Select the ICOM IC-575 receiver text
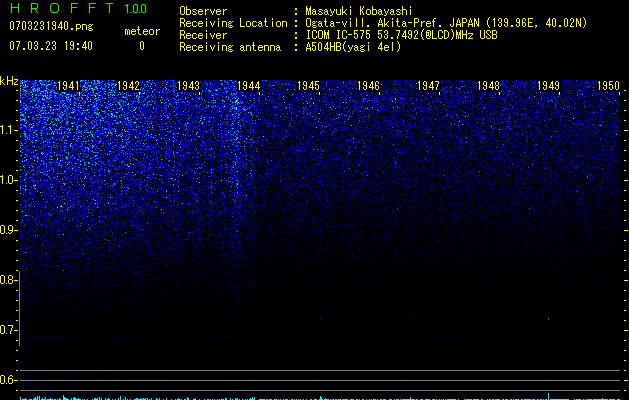 click(401, 35)
